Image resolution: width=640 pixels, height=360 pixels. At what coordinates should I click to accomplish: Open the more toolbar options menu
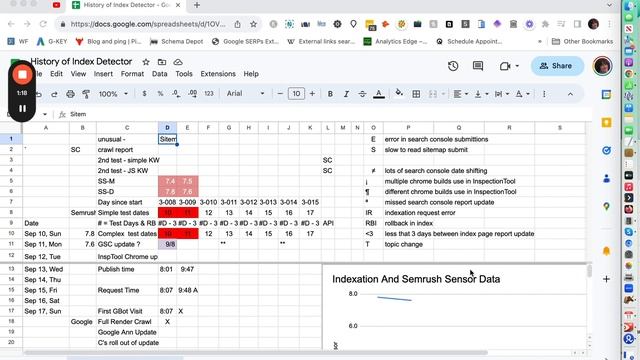(544, 94)
